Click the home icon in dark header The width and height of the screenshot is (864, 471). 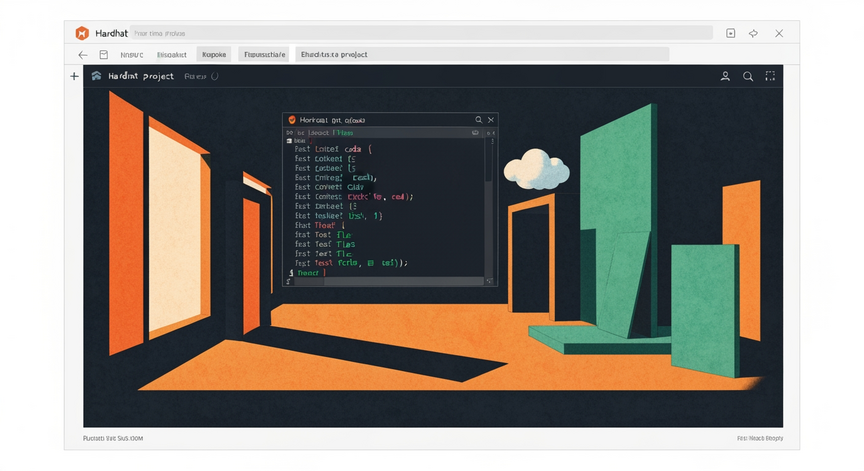point(96,75)
